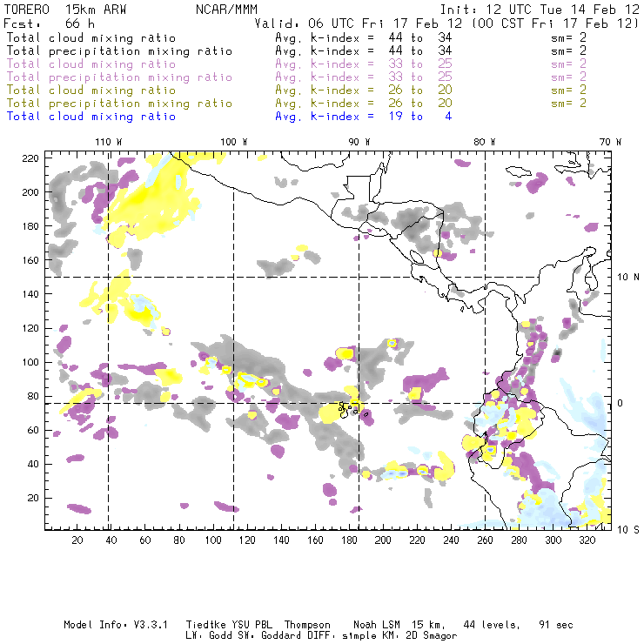
Task: Click the "Avg. k-index = 19 to 4" text
Action: (363, 116)
